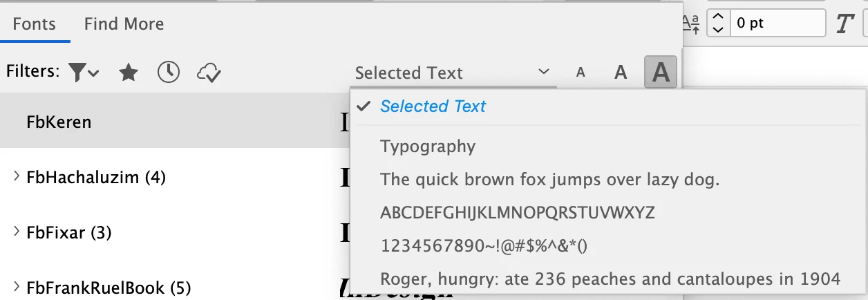Click the baseline shift icon

click(691, 23)
